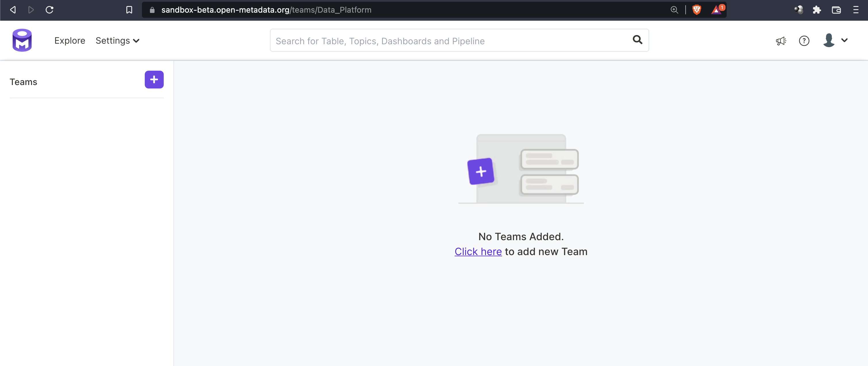Click the Teams heading in the sidebar

(x=23, y=82)
